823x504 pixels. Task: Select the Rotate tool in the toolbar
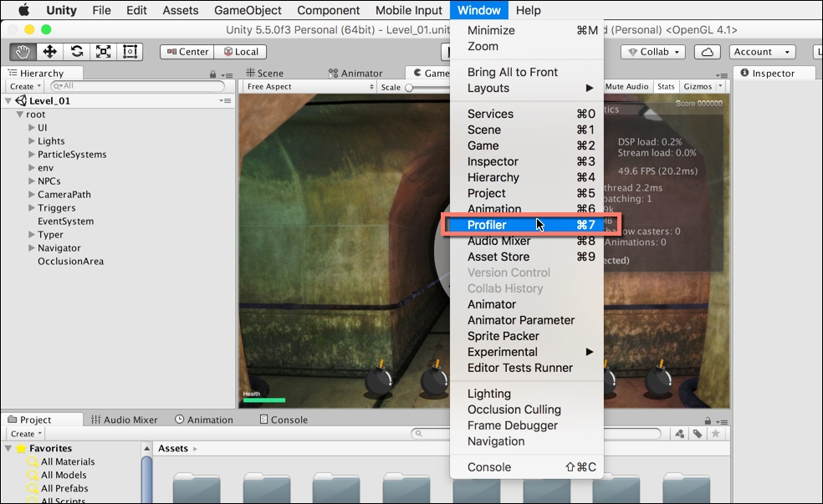(x=77, y=51)
